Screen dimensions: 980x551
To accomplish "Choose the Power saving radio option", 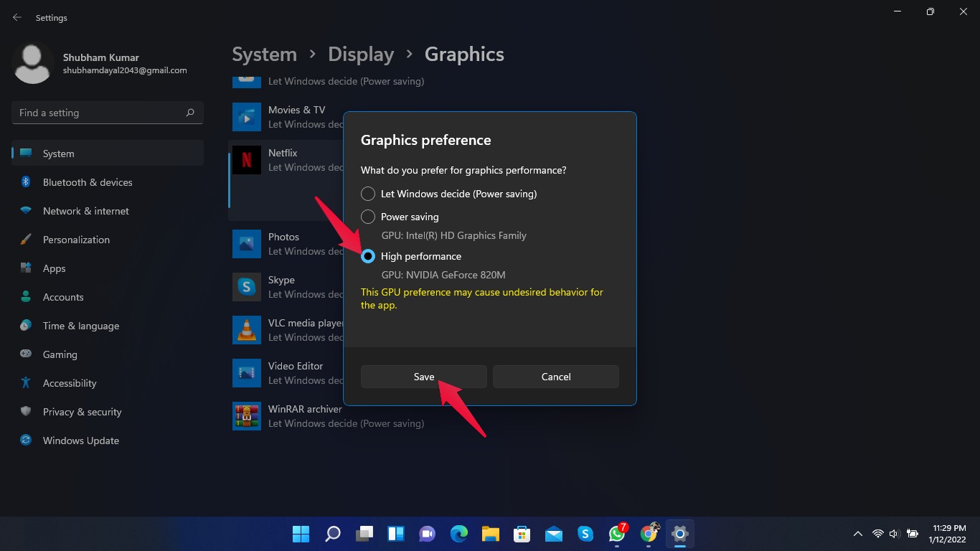I will pyautogui.click(x=368, y=217).
